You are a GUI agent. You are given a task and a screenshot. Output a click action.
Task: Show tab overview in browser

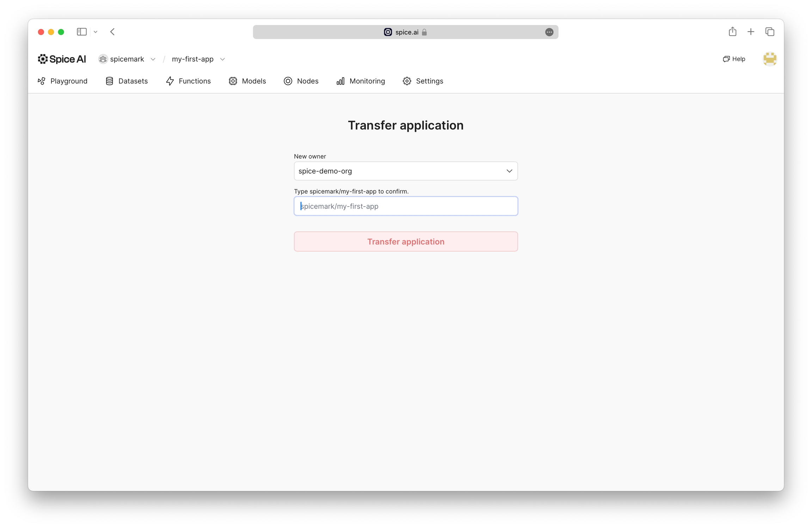click(770, 32)
